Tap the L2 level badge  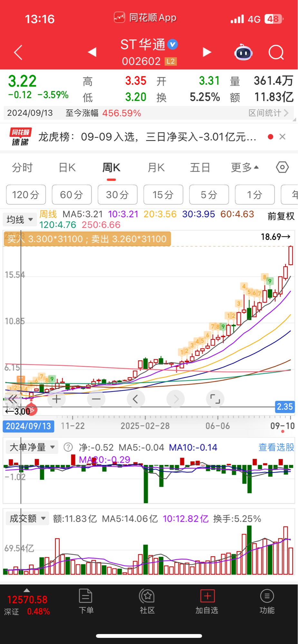tap(170, 61)
